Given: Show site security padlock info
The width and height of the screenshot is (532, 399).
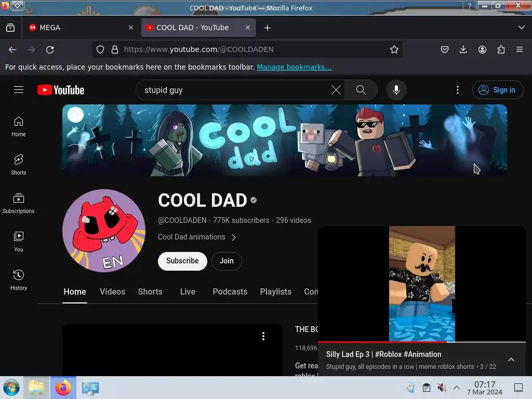Looking at the screenshot, I should point(115,49).
